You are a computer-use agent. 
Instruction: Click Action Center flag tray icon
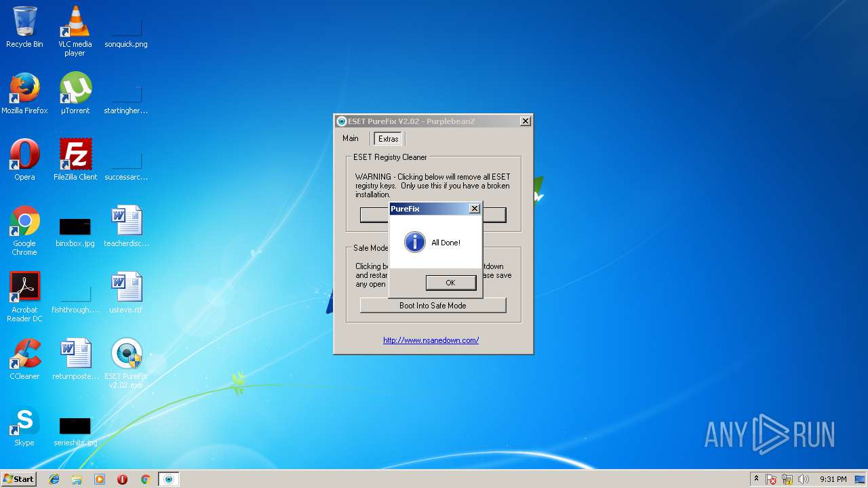point(772,479)
